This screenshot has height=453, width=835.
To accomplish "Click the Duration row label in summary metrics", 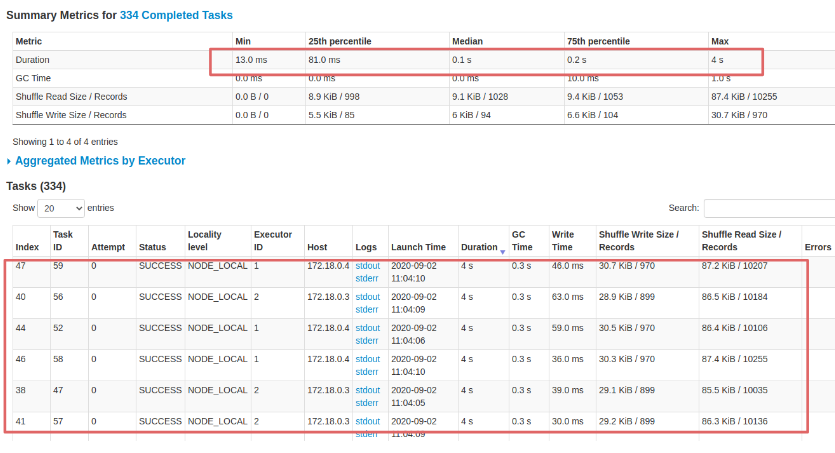I will (x=32, y=60).
